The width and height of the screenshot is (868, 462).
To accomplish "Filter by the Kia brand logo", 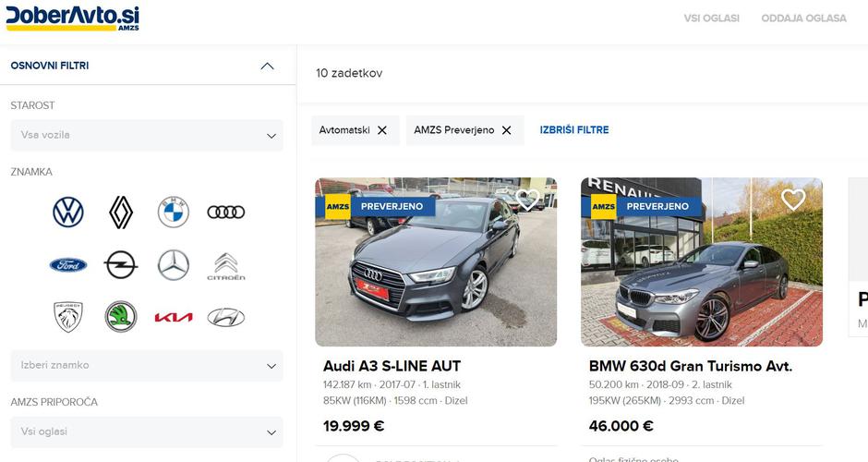I will [x=174, y=317].
